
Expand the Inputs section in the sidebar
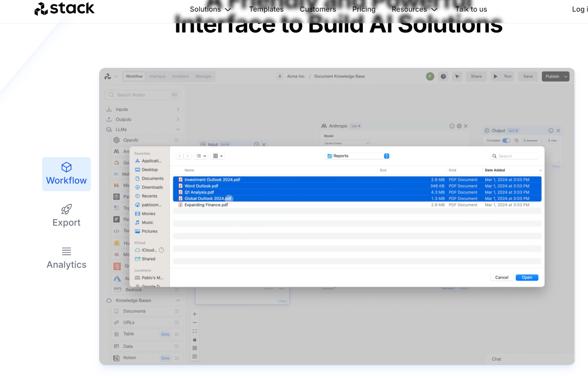178,109
